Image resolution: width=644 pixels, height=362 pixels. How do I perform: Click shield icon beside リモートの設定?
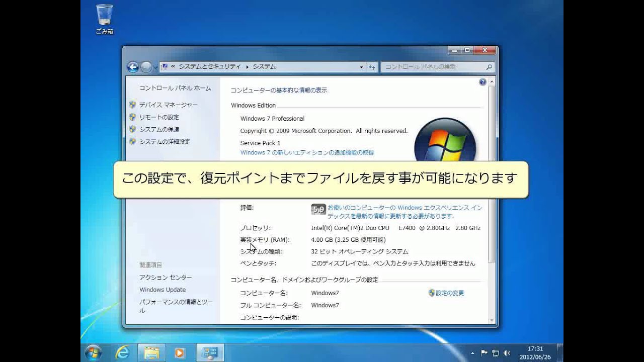point(132,117)
